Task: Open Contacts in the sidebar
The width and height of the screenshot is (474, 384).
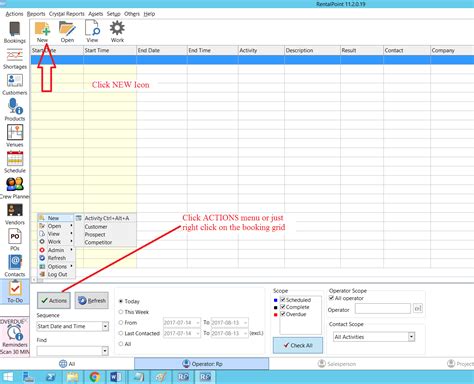Action: point(15,266)
